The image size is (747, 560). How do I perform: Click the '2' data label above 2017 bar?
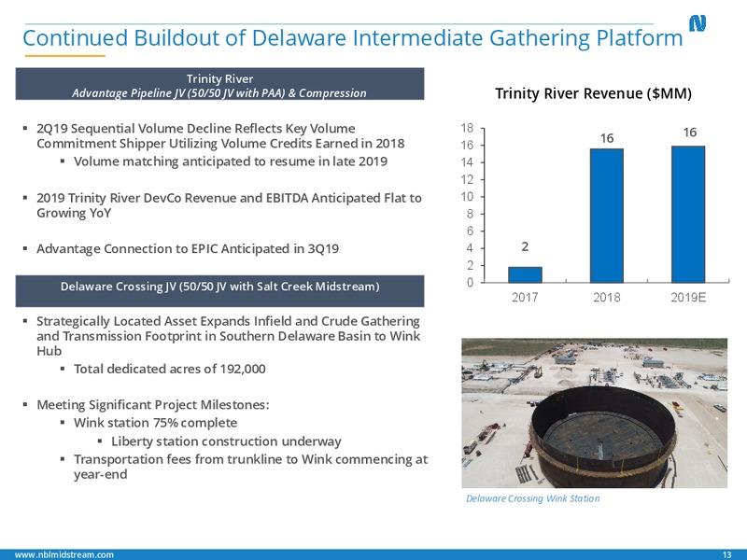coord(525,246)
